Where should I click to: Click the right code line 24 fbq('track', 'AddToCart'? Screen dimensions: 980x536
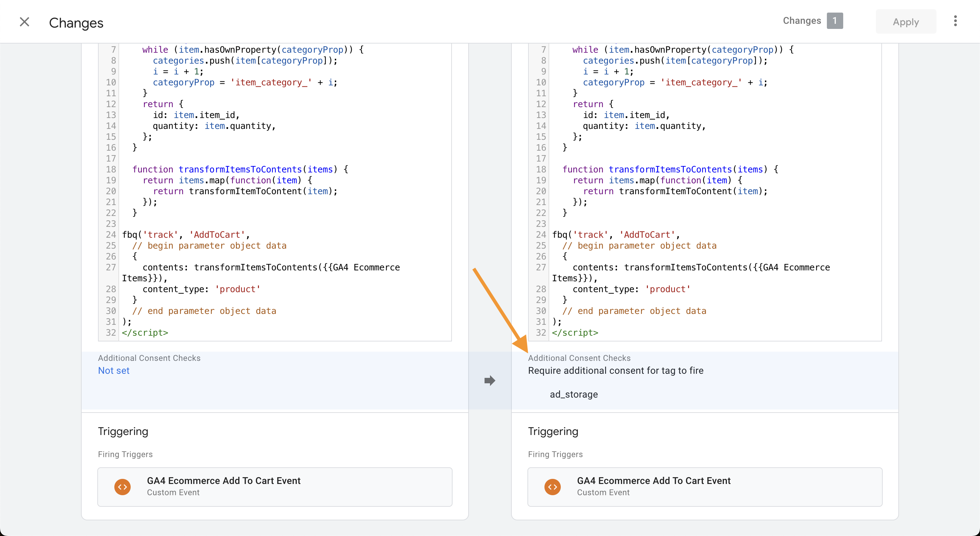coord(616,235)
